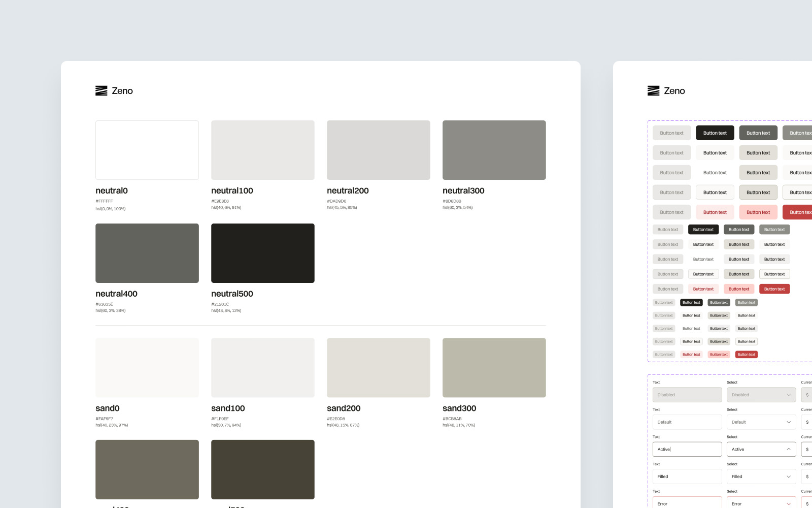Open the Filled select dropdown

click(761, 477)
